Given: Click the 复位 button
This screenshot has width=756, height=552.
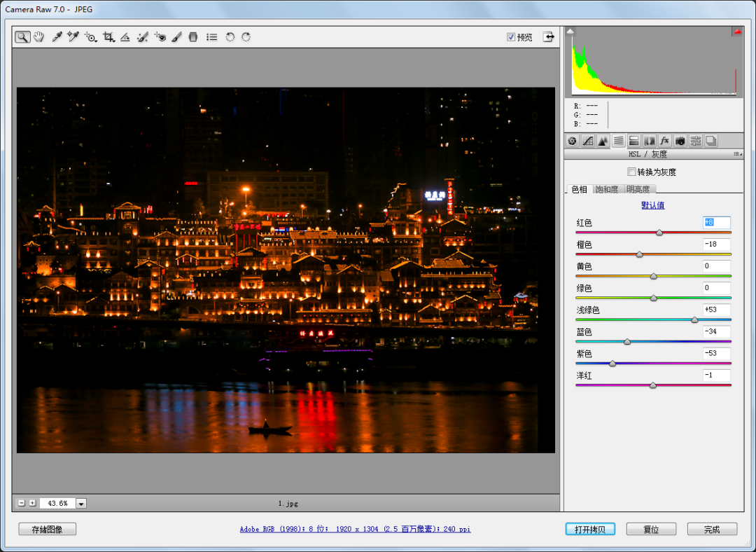Looking at the screenshot, I should (x=652, y=530).
